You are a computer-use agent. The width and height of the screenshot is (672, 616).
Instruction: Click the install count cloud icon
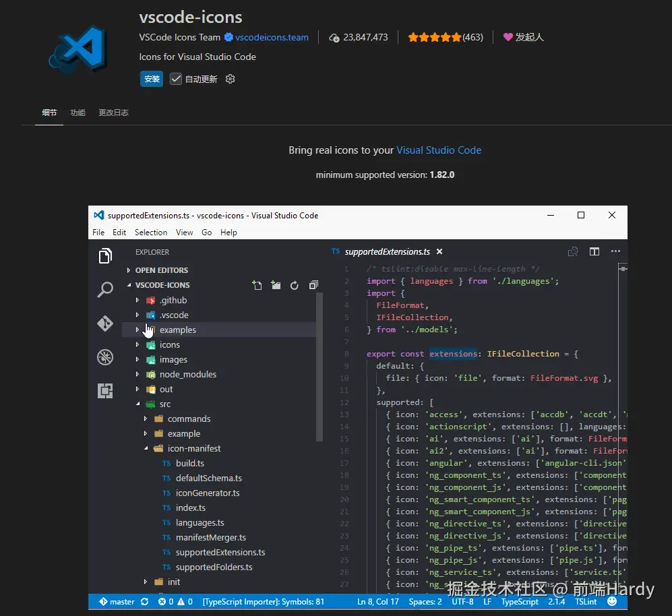334,38
